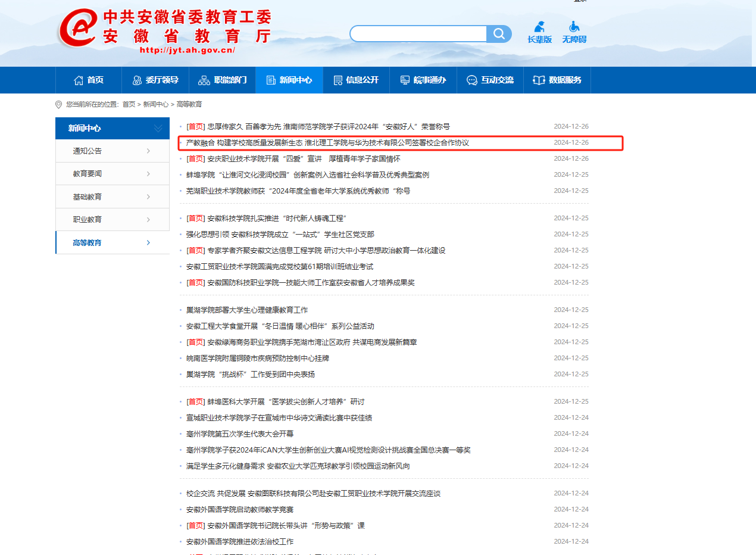This screenshot has width=756, height=555.
Task: Open the 职能部门 navigation item
Action: click(222, 80)
